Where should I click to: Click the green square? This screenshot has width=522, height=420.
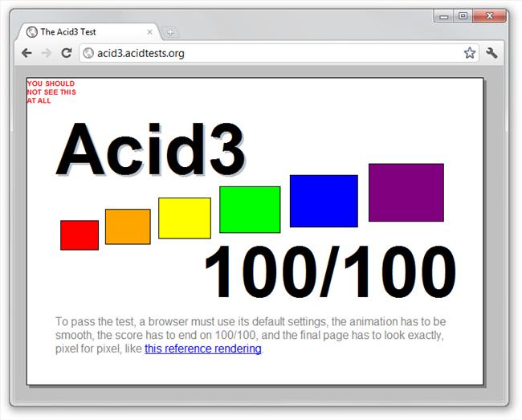250,210
